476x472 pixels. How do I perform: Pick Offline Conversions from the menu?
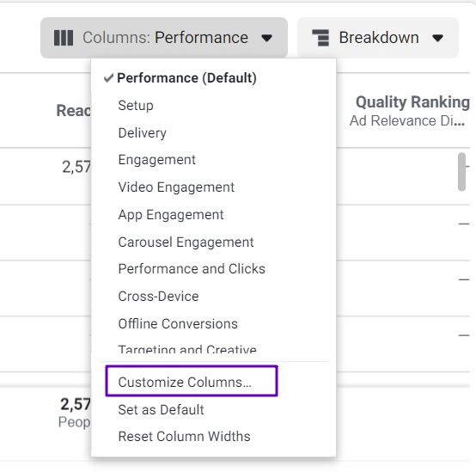(x=178, y=324)
